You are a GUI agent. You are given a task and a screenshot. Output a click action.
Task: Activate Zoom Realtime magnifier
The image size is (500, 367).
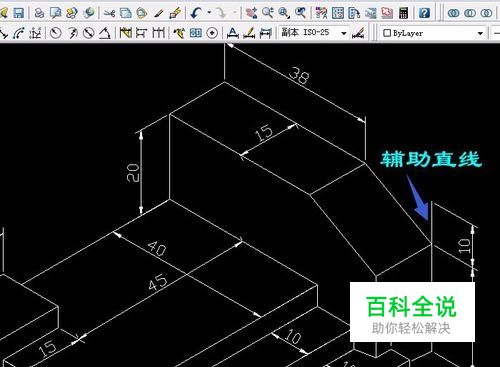click(267, 13)
